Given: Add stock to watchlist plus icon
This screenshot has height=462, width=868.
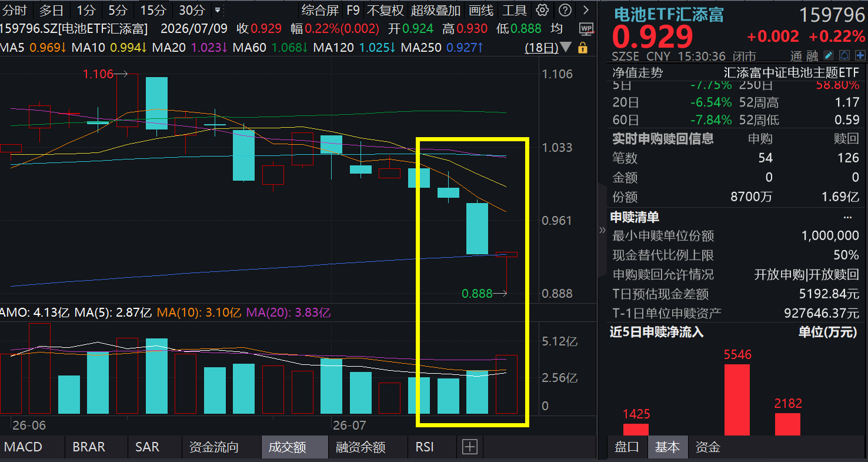Looking at the screenshot, I should [860, 56].
